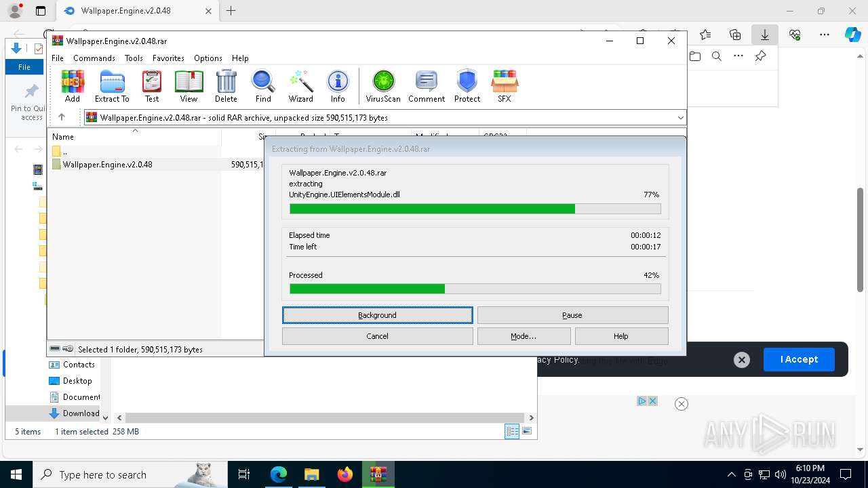Launch the Wizard wand tool
This screenshot has width=868, height=488.
coord(300,86)
